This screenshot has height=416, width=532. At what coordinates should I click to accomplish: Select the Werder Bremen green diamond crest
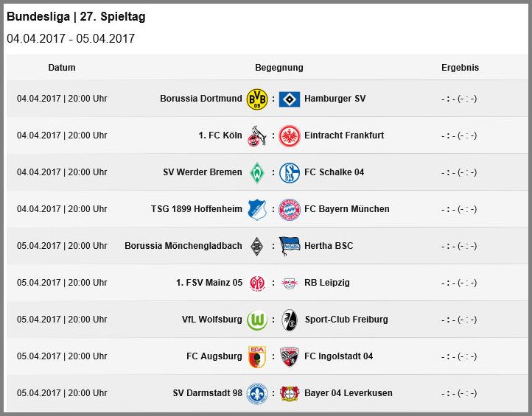click(x=257, y=172)
